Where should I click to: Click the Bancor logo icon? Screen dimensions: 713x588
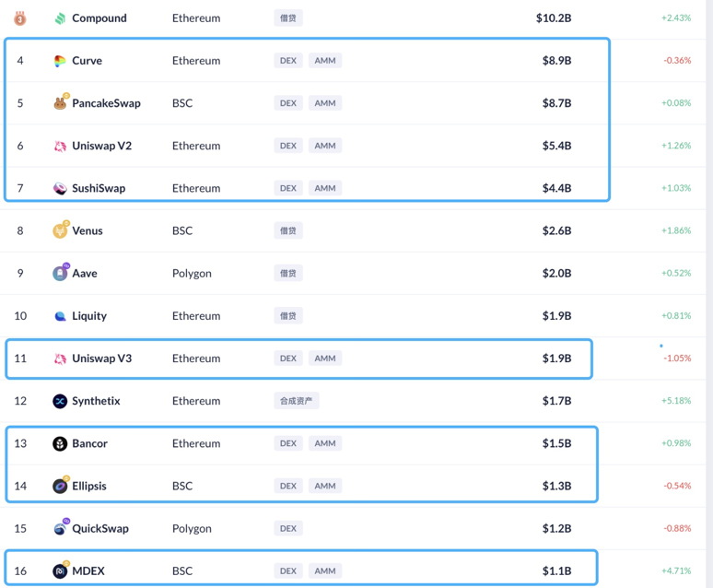[x=60, y=443]
